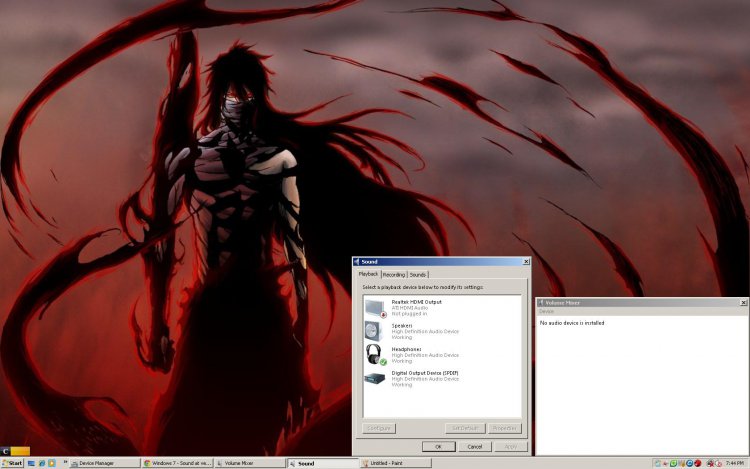Switch to Volume Mixer taskbar button
The height and width of the screenshot is (469, 750).
coord(250,463)
